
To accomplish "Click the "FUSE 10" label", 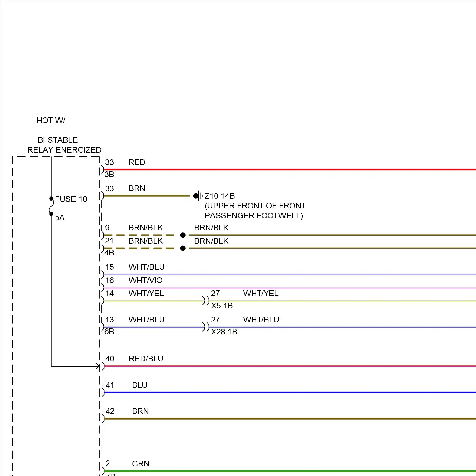I will pyautogui.click(x=71, y=199).
